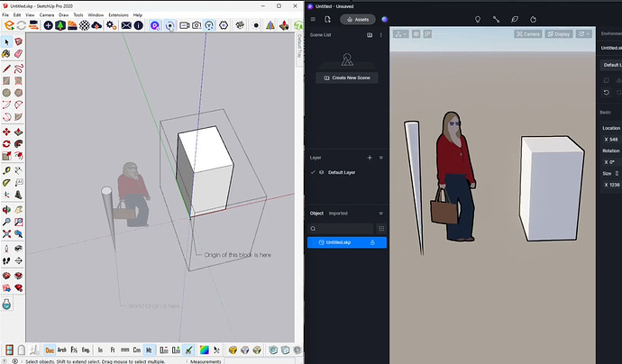Screen dimensions: 622x364
Task: Open the Camera menu in SketchUp
Action: [47, 14]
